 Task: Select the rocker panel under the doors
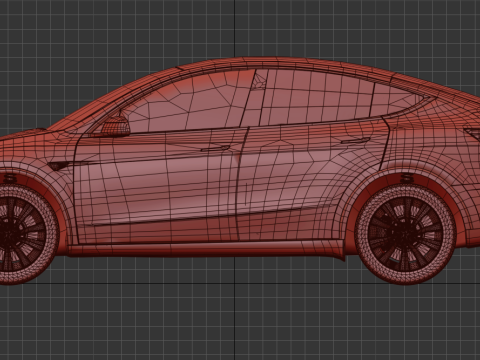[207, 250]
